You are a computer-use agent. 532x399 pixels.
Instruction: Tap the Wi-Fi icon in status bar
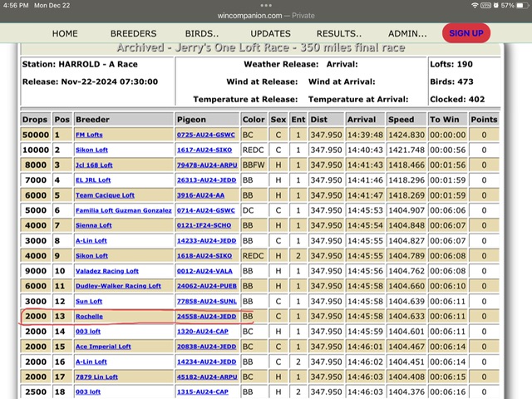(x=476, y=5)
